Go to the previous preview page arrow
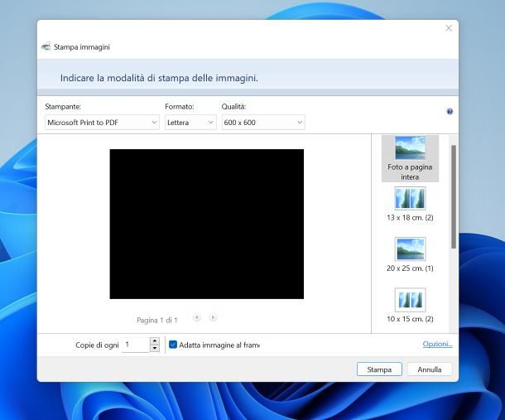The image size is (505, 420). click(x=197, y=317)
